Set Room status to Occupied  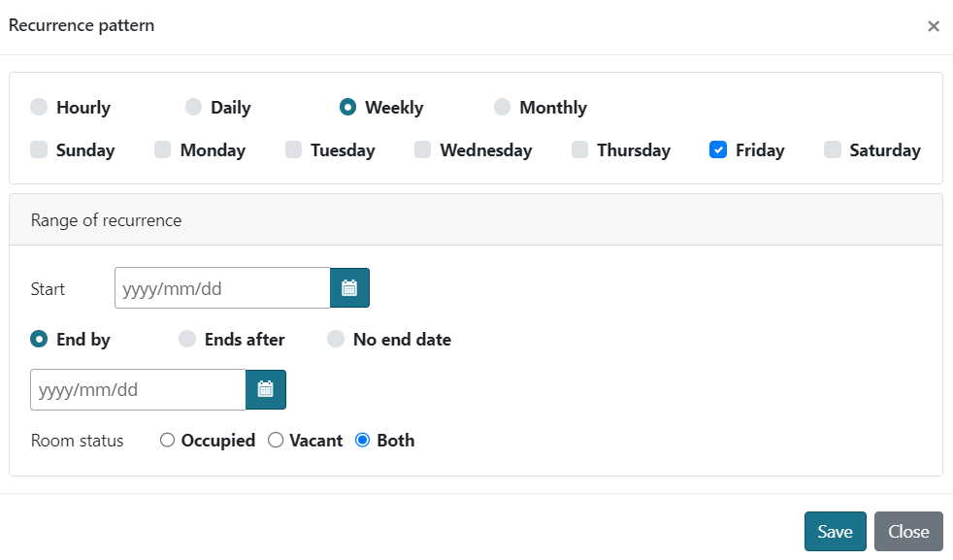tap(167, 441)
